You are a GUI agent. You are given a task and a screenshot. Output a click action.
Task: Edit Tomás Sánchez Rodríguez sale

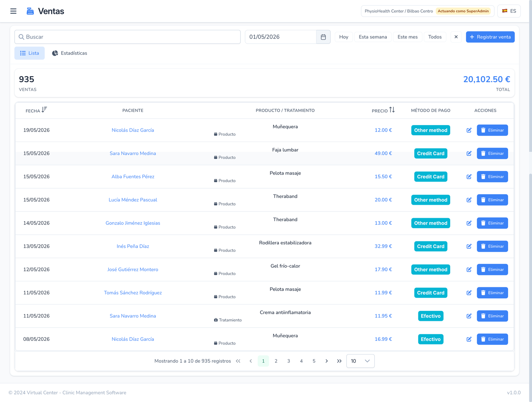pos(469,293)
